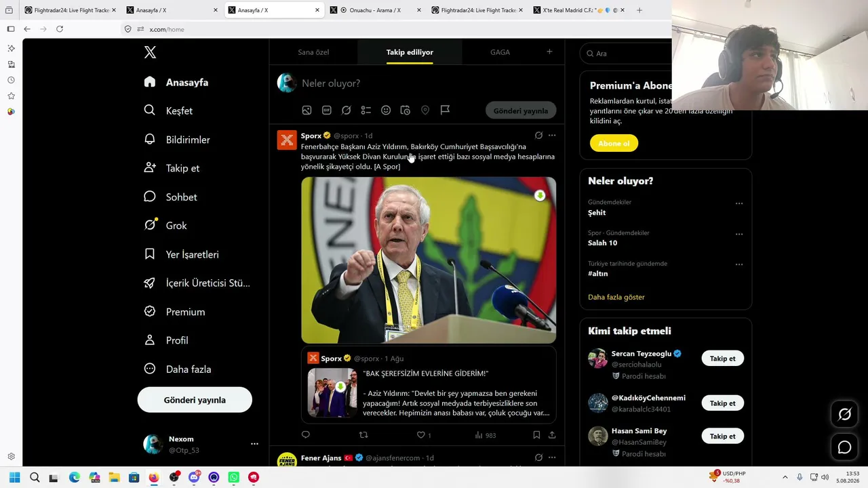Screen dimensions: 868x488
Task: Share the Sporx Aziz Yıldırım post
Action: (552, 435)
